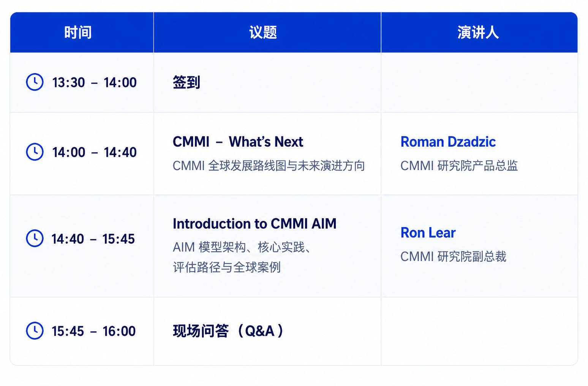Click the CMMI – What's Next title
Viewport: 588px width, 386px height.
point(238,142)
